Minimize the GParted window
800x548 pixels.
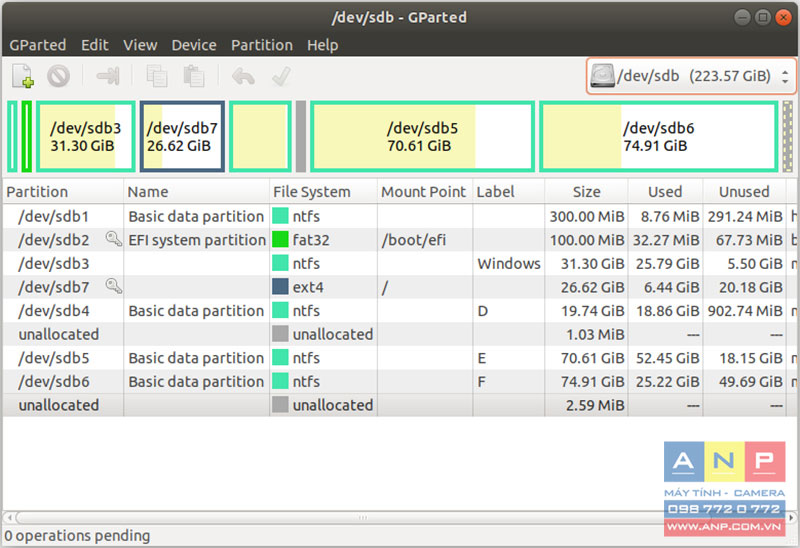(x=742, y=17)
